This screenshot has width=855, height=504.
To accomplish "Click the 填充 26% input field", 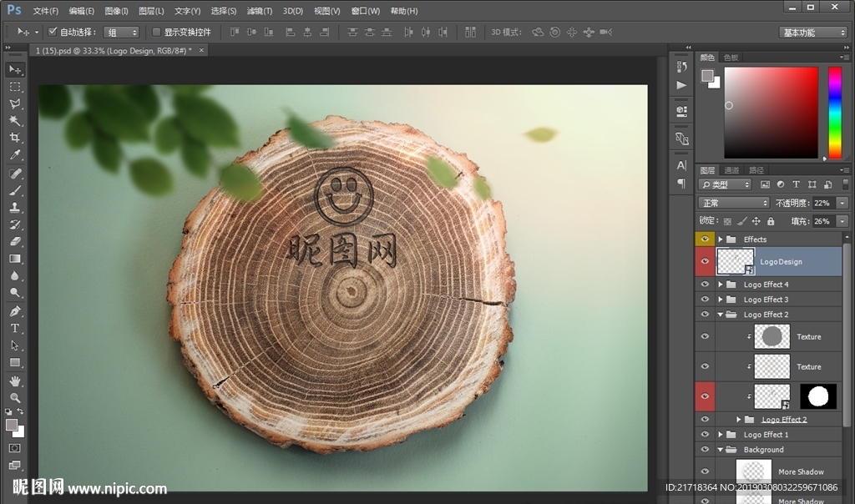I will pyautogui.click(x=824, y=221).
